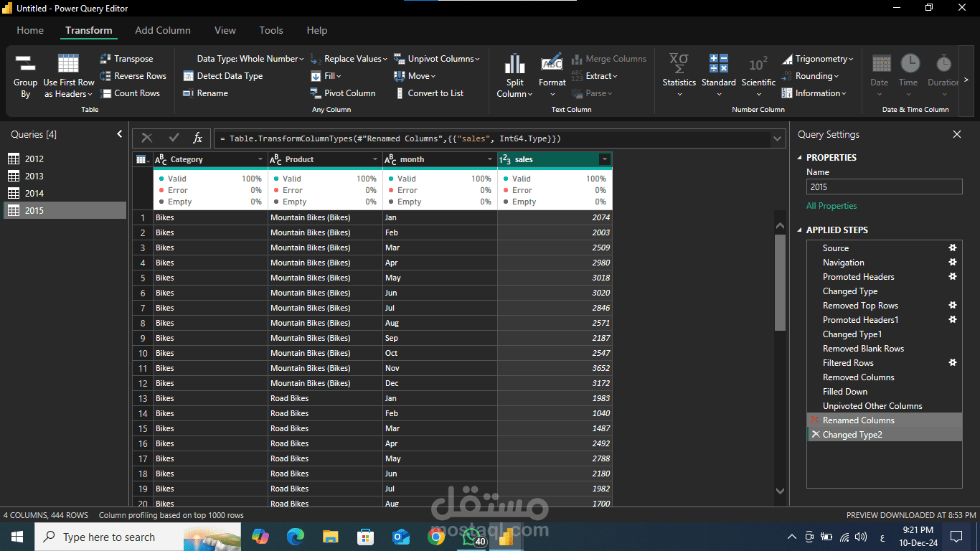Select the 2013 query
980x551 pixels.
pyautogui.click(x=65, y=176)
